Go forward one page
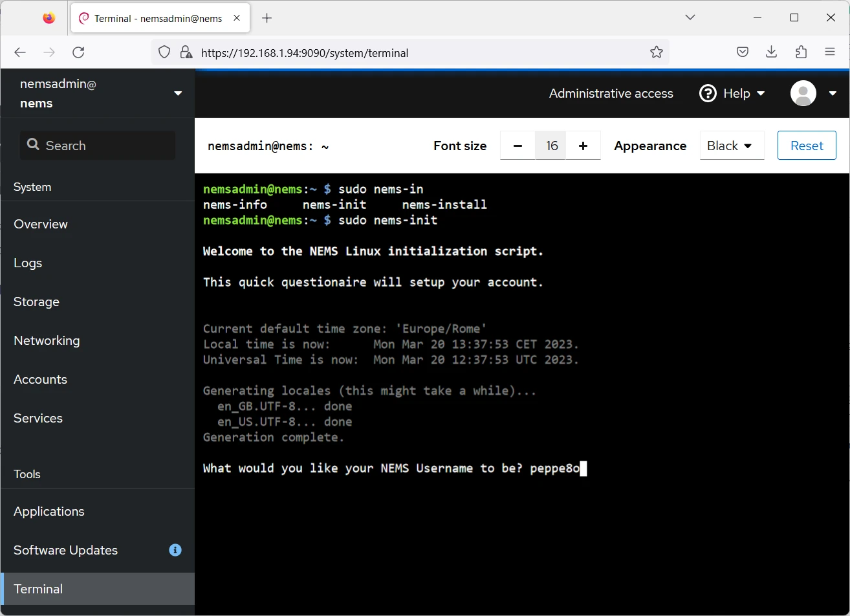The image size is (850, 616). 49,52
